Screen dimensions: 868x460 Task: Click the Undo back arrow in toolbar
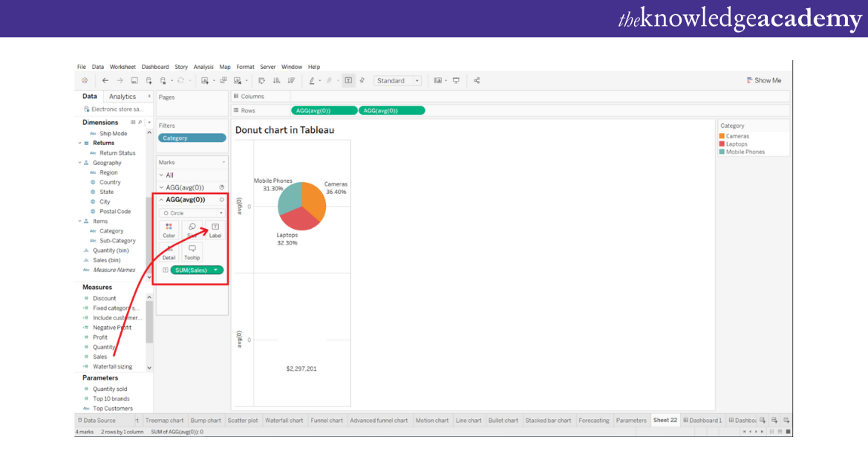click(x=105, y=80)
